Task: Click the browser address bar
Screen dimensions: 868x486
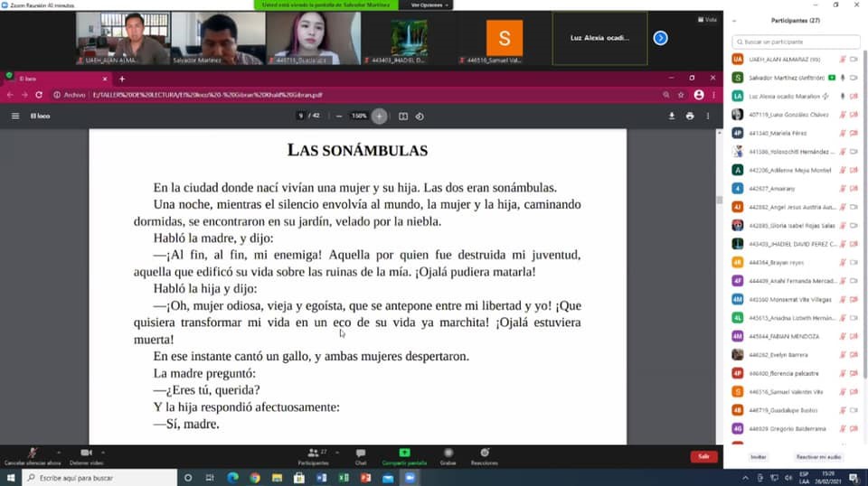Action: 354,95
